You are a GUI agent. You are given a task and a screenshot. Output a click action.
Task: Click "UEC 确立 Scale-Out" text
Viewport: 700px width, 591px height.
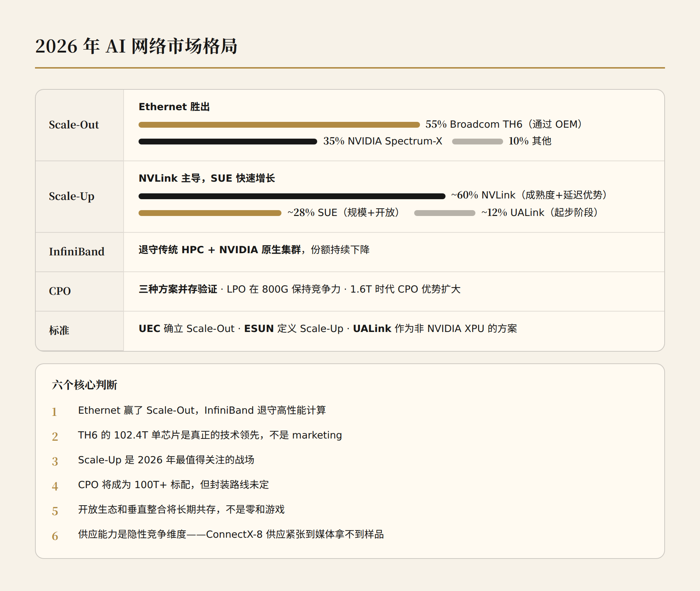pos(187,329)
